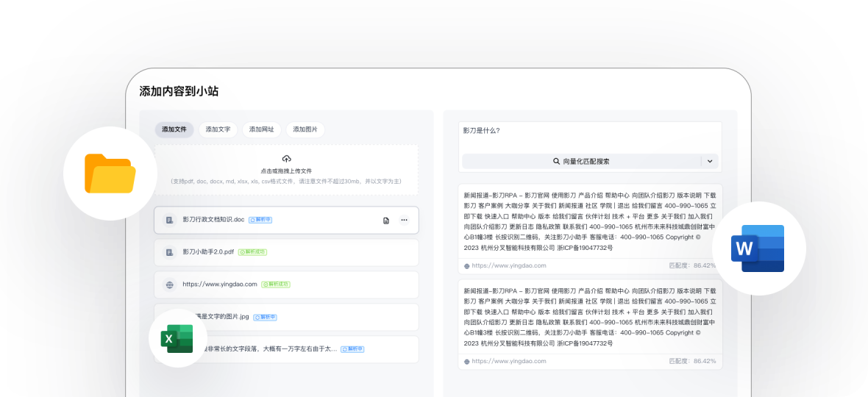
Task: Select the 添加图片 tab
Action: (x=305, y=129)
